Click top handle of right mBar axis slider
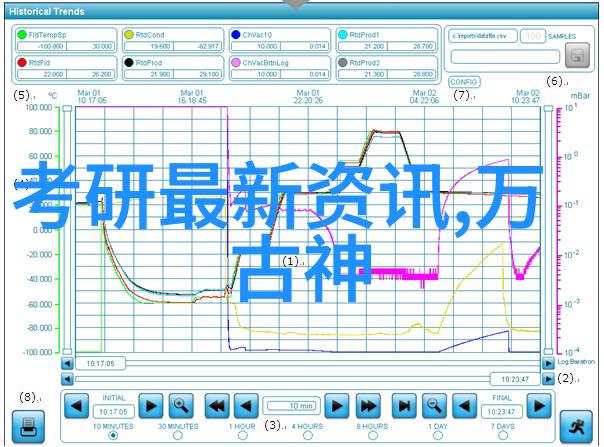This screenshot has height=447, width=604. coord(548,109)
